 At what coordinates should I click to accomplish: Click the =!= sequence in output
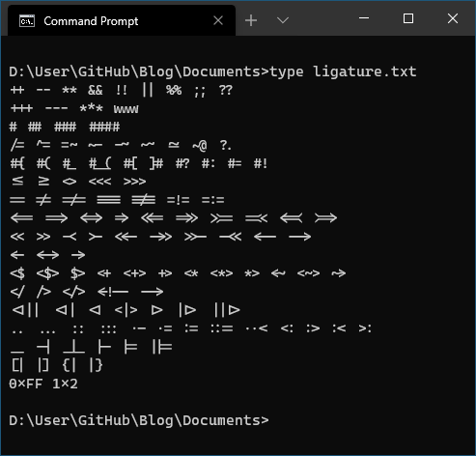pyautogui.click(x=178, y=200)
